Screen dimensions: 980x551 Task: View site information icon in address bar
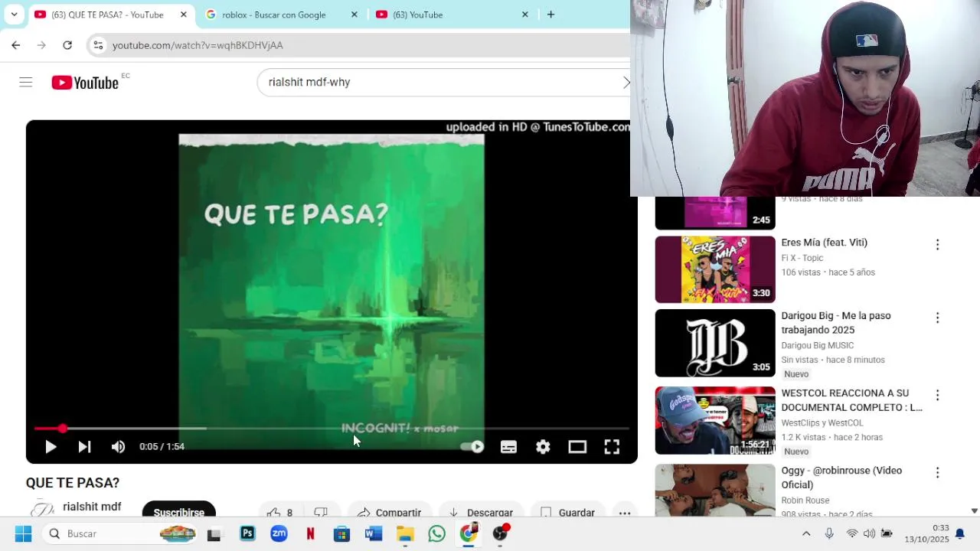tap(98, 45)
